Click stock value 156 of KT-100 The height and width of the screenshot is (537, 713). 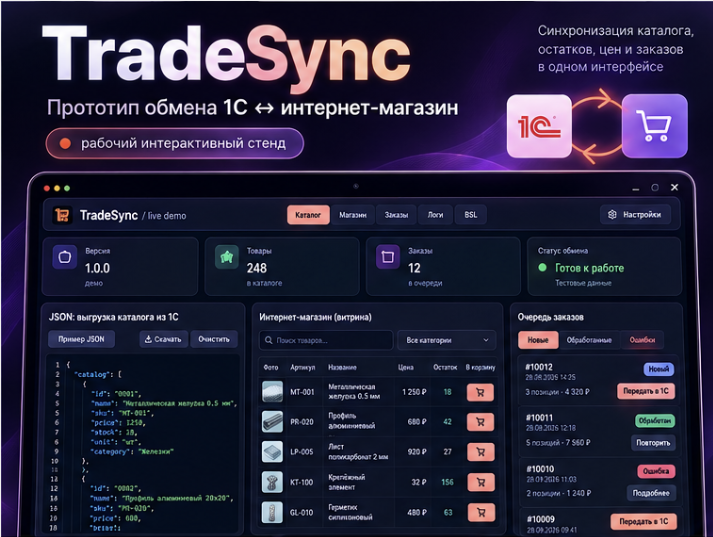(x=447, y=482)
